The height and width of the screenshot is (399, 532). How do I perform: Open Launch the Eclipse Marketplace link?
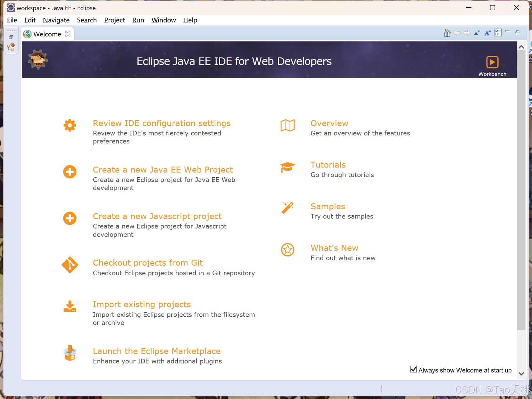(157, 351)
